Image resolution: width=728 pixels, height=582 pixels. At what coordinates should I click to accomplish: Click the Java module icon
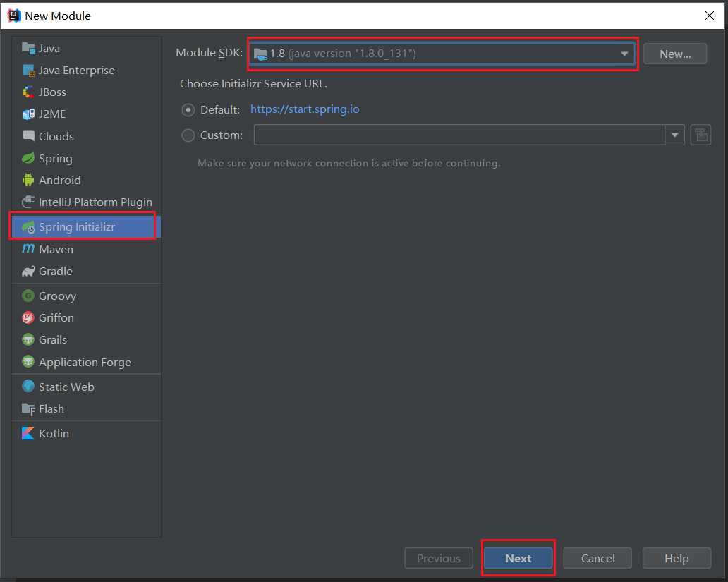pyautogui.click(x=28, y=48)
